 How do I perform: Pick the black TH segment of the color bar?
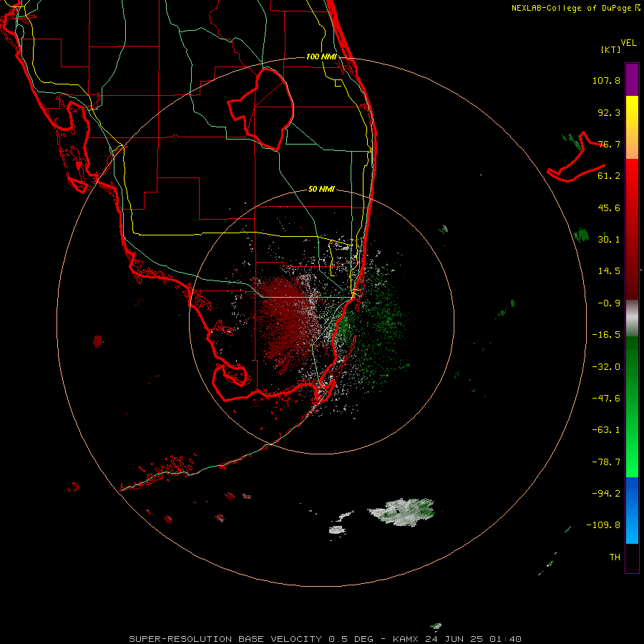click(x=632, y=558)
